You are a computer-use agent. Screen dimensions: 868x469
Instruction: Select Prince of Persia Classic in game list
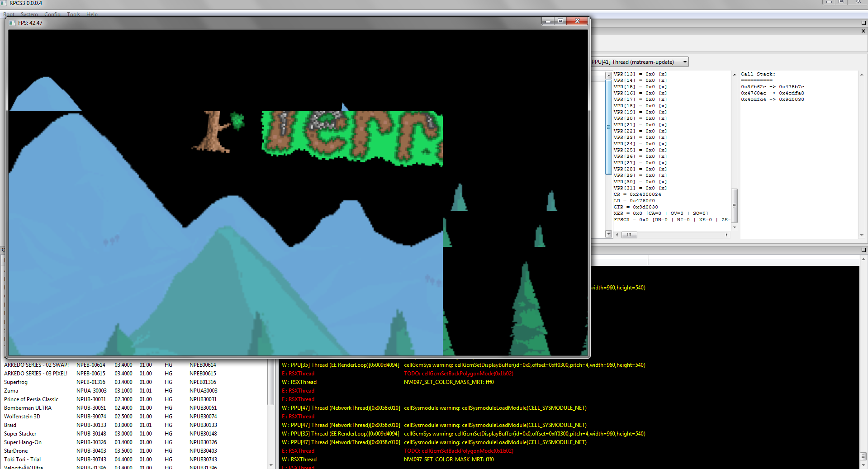point(31,399)
